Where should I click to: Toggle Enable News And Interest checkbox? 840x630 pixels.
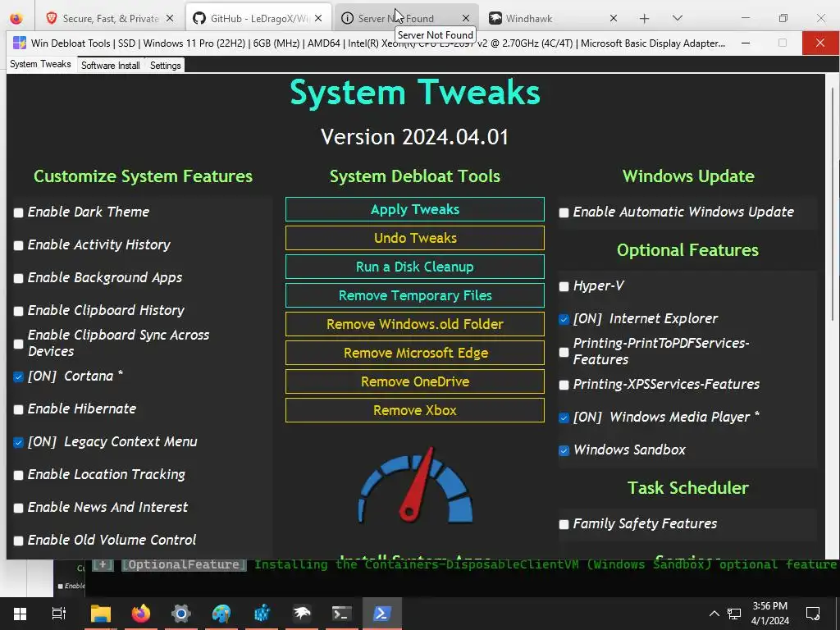click(18, 507)
